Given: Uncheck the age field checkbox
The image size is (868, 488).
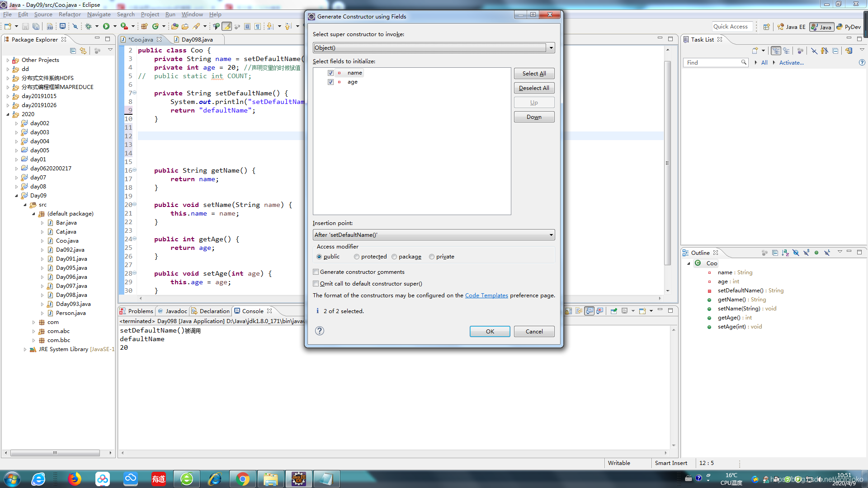Looking at the screenshot, I should 330,82.
